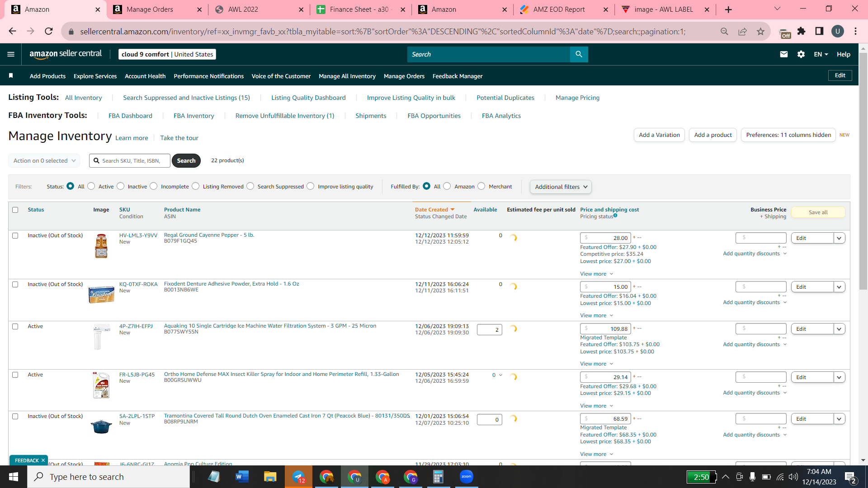This screenshot has width=868, height=488.
Task: Expand View more for Regal Cayenne Pepper pricing
Action: (597, 274)
